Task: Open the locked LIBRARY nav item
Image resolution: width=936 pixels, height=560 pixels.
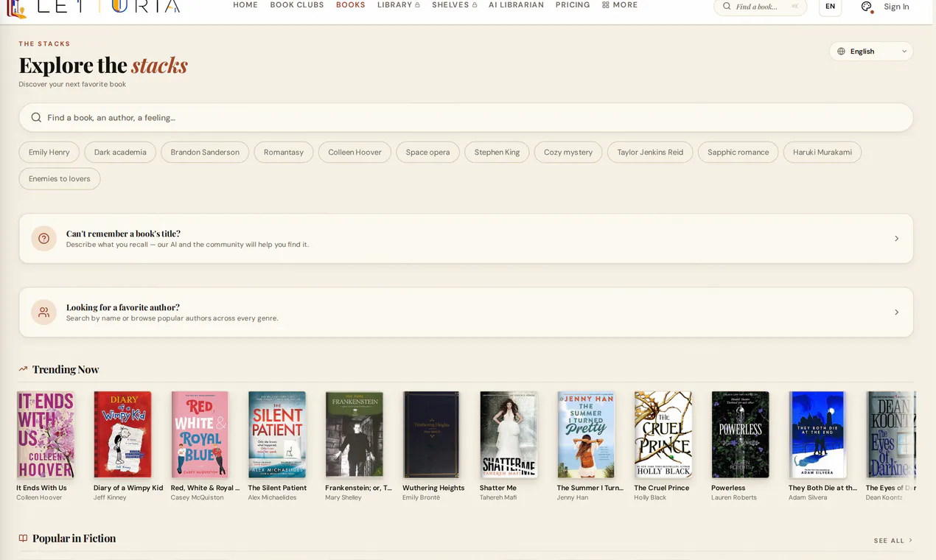Action: click(x=399, y=5)
